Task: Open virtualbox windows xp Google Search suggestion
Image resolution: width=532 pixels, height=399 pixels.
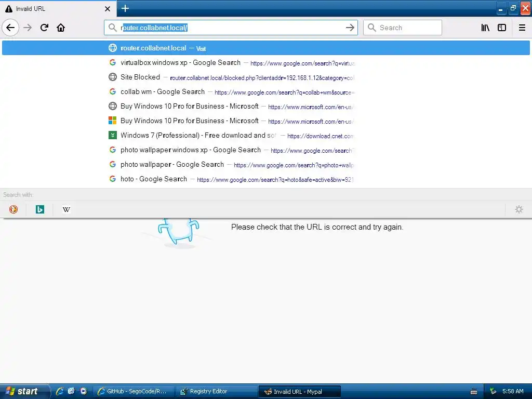Action: [x=265, y=63]
